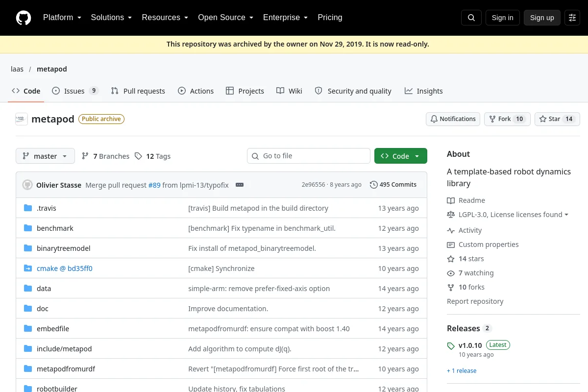Image resolution: width=588 pixels, height=392 pixels.
Task: Click the star icon next to 14 stars
Action: point(451,259)
